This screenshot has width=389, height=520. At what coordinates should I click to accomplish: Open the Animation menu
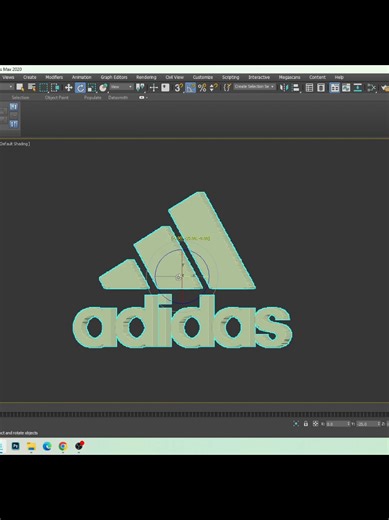(82, 77)
